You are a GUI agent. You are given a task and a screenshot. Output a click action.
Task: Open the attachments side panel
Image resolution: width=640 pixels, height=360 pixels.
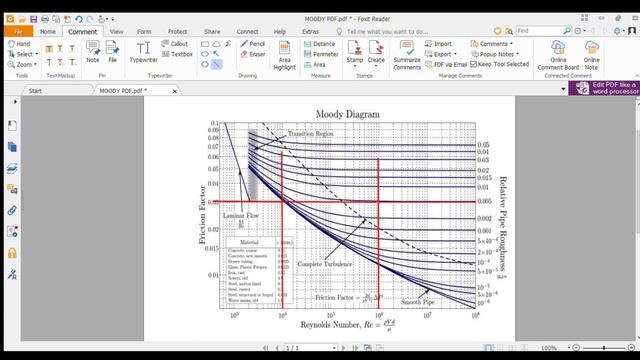[12, 211]
